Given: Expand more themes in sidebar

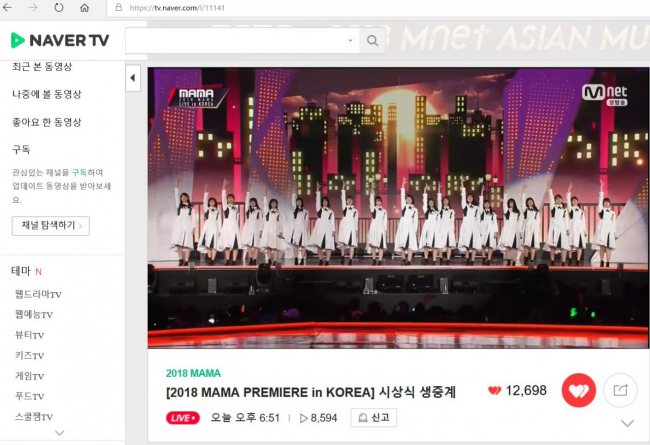Looking at the screenshot, I should tap(60, 433).
